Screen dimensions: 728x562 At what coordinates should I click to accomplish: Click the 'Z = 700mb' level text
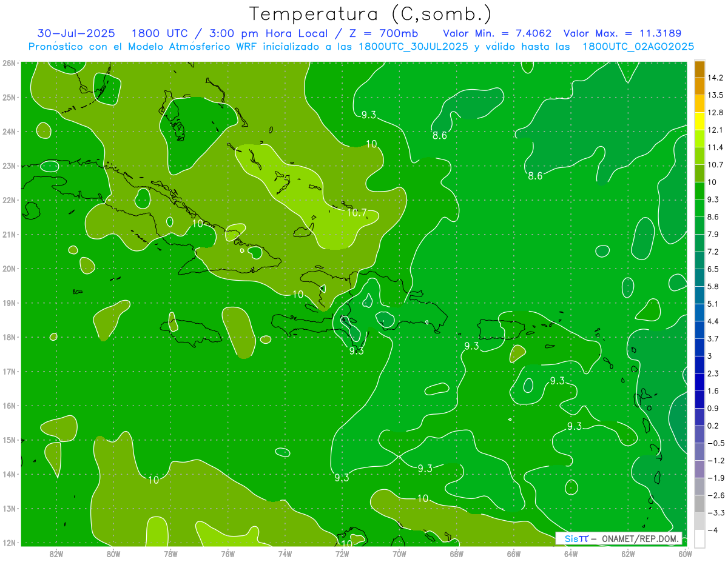pyautogui.click(x=382, y=33)
